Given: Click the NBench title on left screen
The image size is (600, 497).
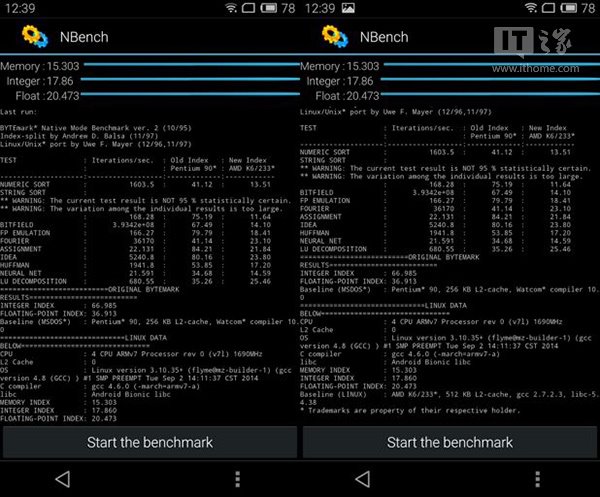Looking at the screenshot, I should coord(84,37).
